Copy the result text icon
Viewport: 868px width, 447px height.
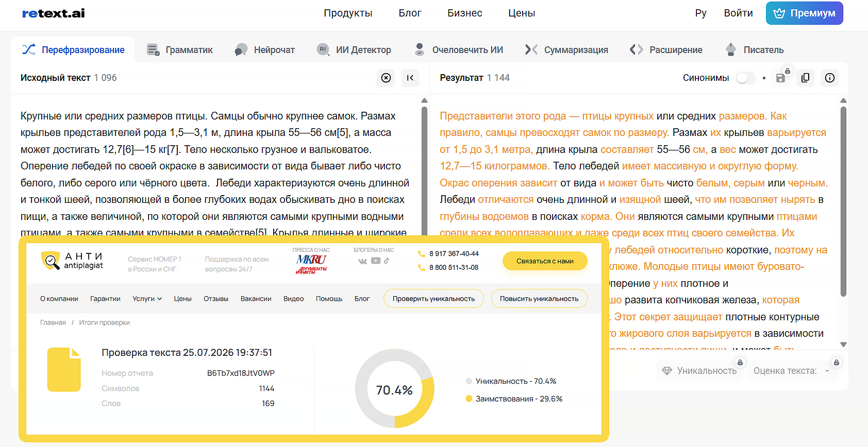click(805, 78)
